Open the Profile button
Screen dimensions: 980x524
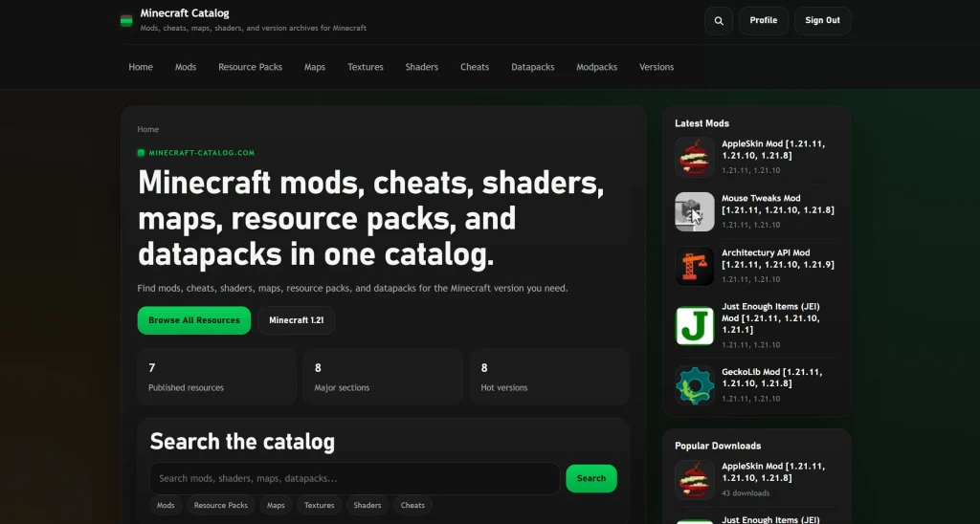(x=764, y=21)
